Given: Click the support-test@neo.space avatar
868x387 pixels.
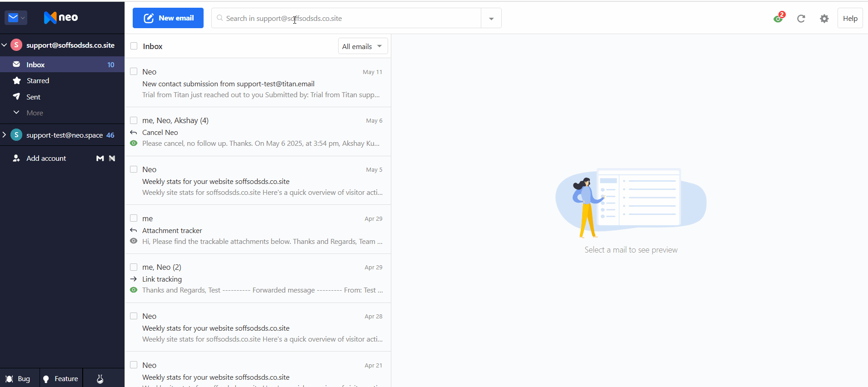Looking at the screenshot, I should 16,135.
